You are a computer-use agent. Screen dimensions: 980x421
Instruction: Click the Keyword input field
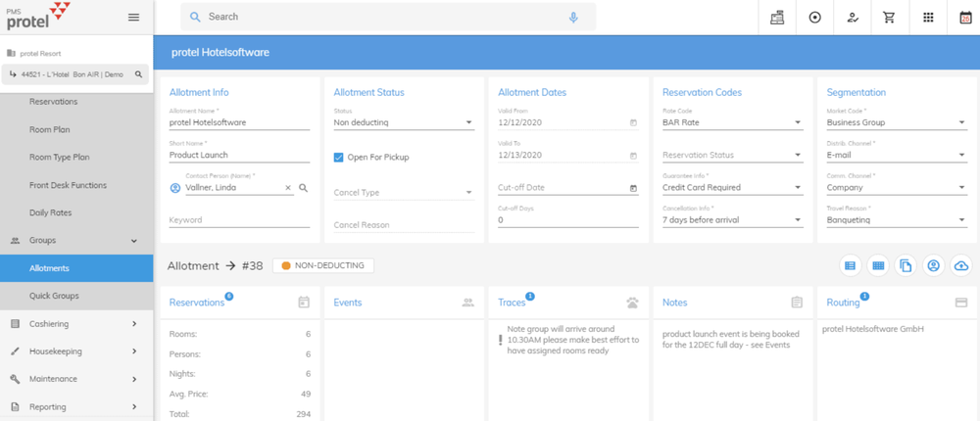(239, 220)
